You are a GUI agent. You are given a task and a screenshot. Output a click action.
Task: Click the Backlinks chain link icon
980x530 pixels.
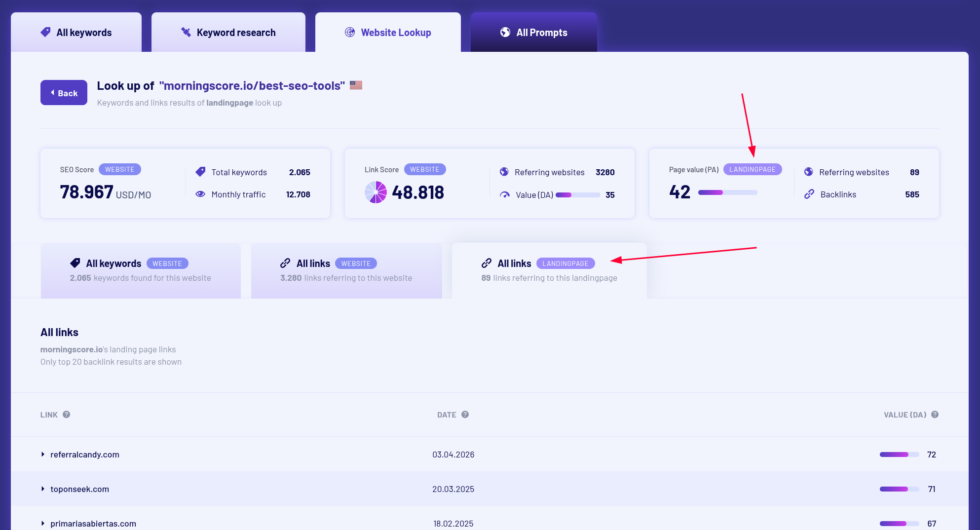pos(809,194)
